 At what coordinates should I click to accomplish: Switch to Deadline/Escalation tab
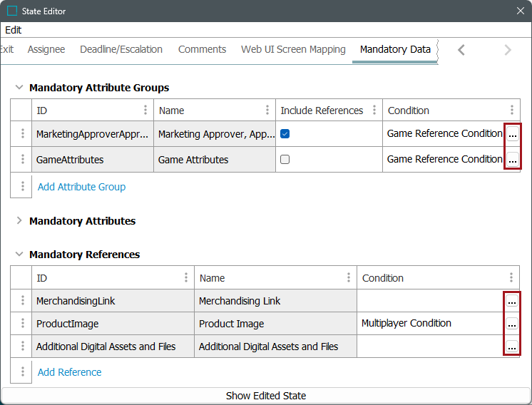(121, 49)
